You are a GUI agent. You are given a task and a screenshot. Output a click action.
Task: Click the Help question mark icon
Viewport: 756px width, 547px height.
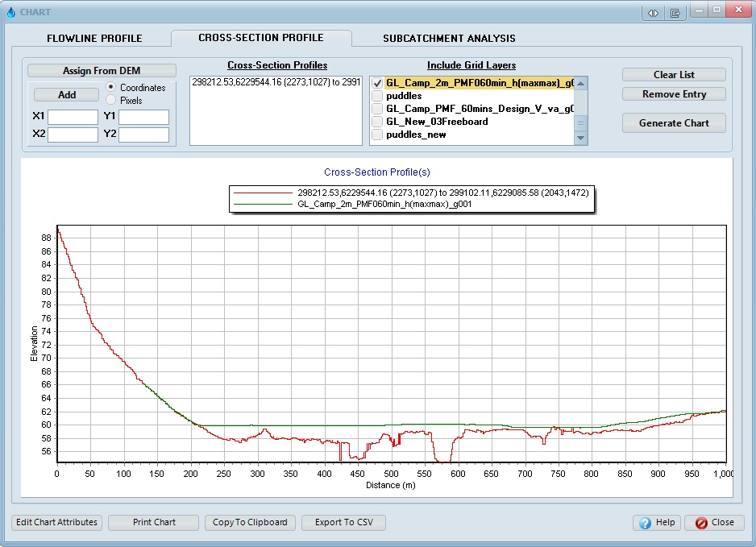tap(645, 523)
